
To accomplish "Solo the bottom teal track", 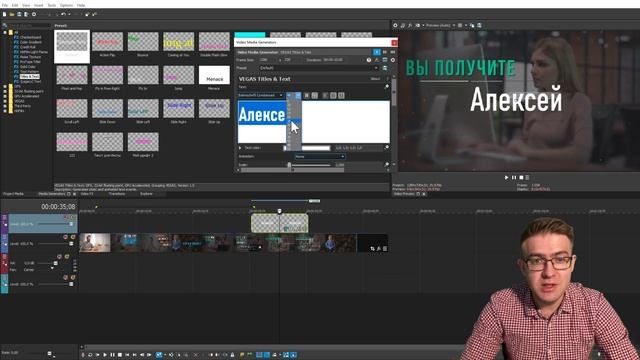I will tap(73, 278).
